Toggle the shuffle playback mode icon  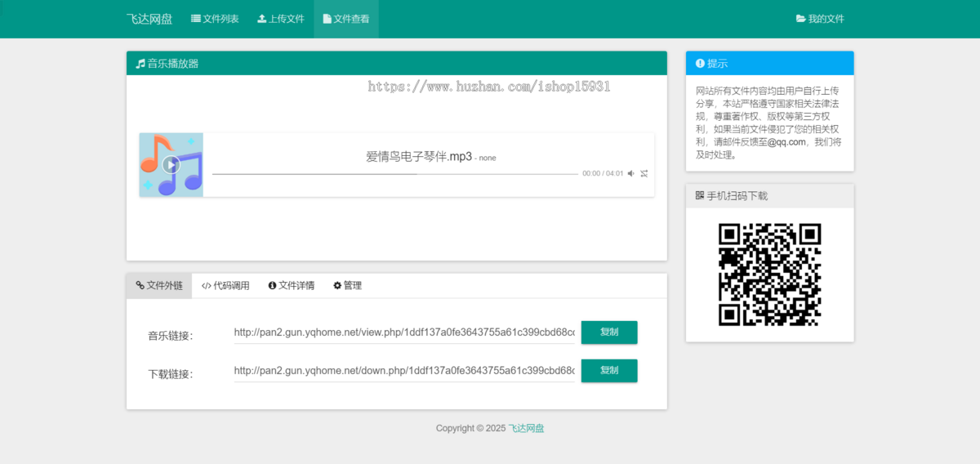tap(644, 173)
